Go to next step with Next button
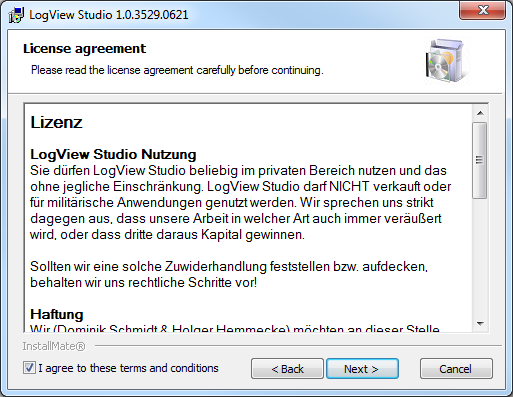Screen dimensions: 513x397 tap(362, 369)
